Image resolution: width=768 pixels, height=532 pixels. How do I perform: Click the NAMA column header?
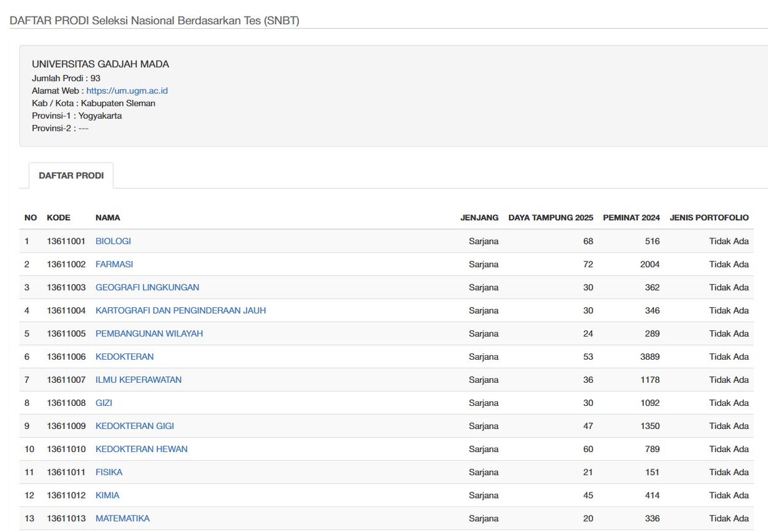pyautogui.click(x=108, y=218)
